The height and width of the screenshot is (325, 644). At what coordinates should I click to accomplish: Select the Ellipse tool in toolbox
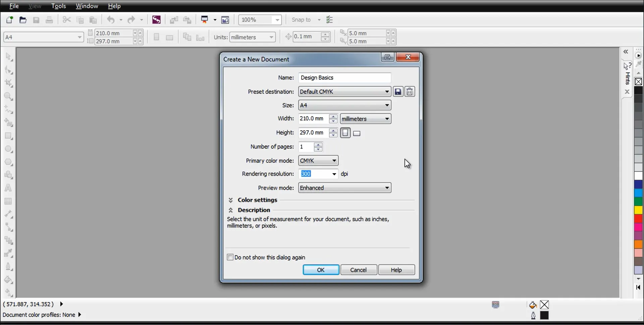pyautogui.click(x=8, y=149)
